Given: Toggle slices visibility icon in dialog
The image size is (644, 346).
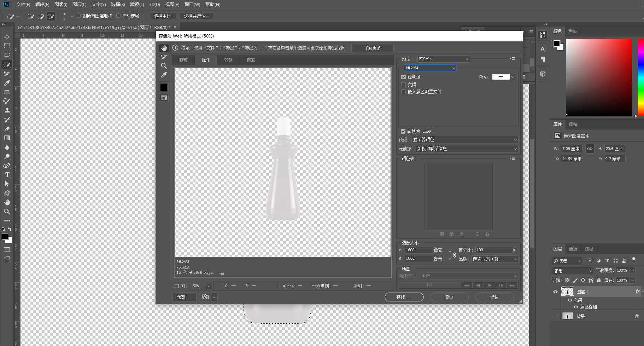Looking at the screenshot, I should pyautogui.click(x=164, y=98).
